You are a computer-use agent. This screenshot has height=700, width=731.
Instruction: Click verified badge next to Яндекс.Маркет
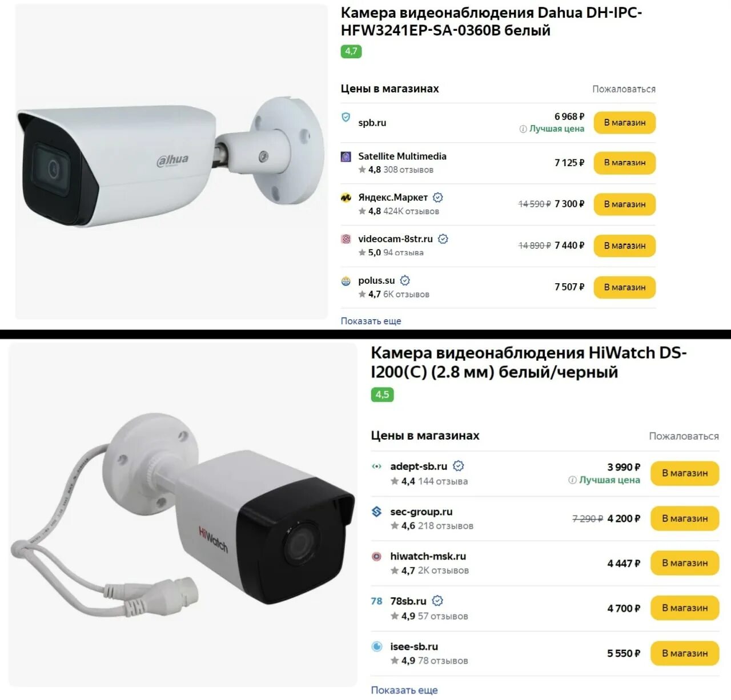click(x=438, y=198)
